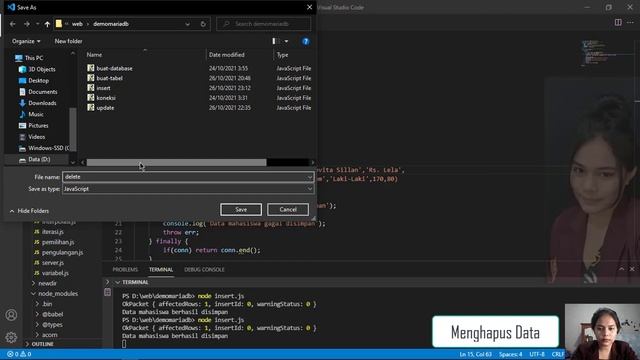Open iterasi.js in VS Code explorer
The width and height of the screenshot is (640, 360).
coord(53,231)
